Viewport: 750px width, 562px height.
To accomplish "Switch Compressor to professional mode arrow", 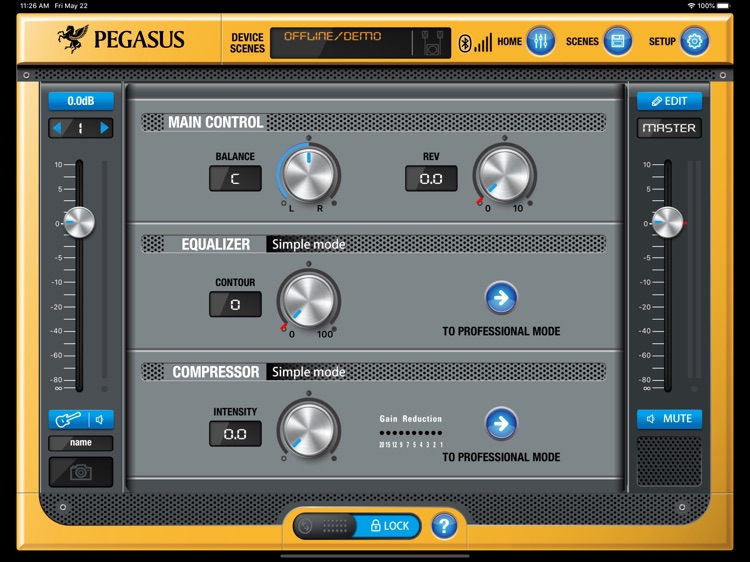I will [501, 423].
